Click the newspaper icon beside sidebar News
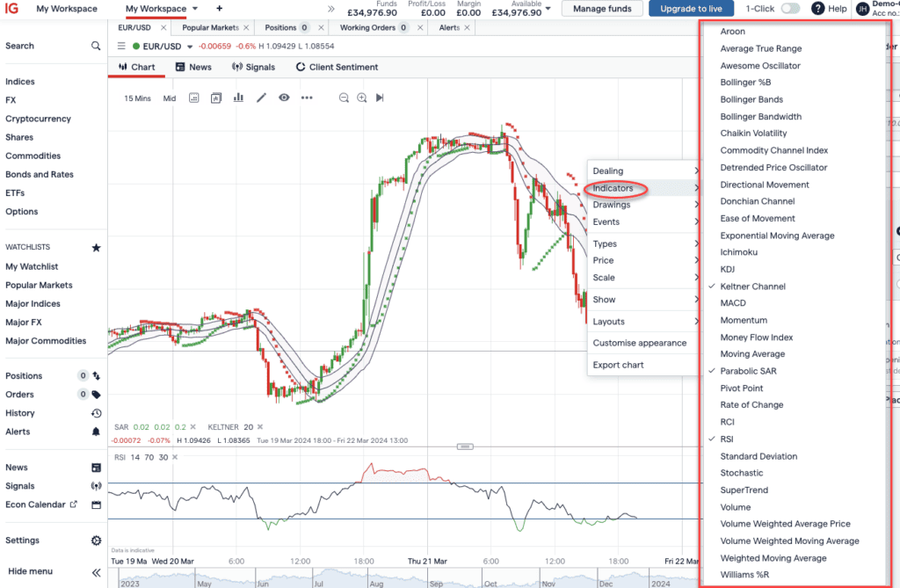 97,468
